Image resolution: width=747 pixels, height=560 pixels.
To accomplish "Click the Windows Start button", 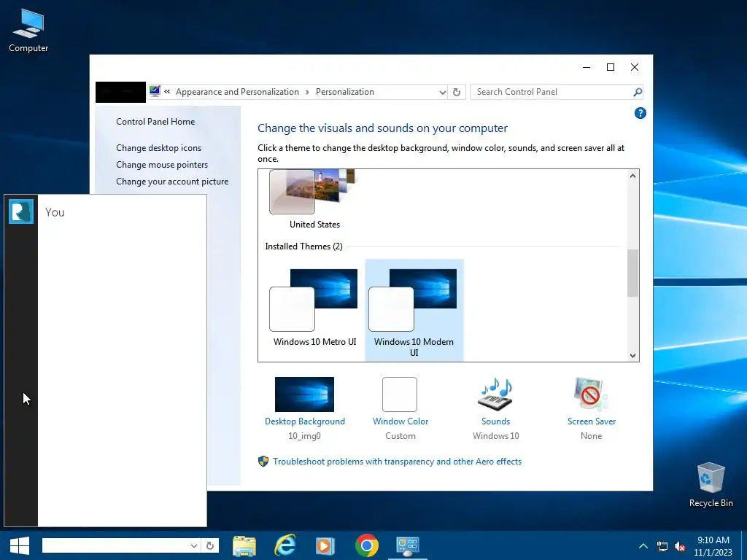I will (x=20, y=545).
